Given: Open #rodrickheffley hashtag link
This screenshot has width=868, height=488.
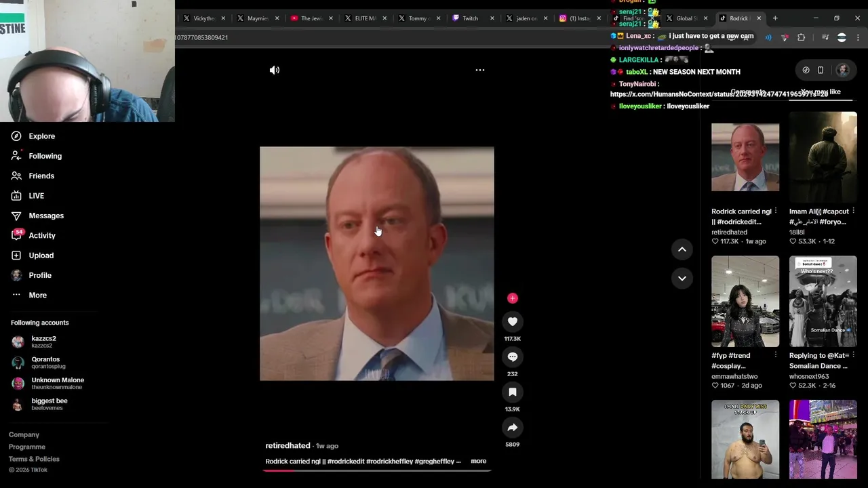Looking at the screenshot, I should pyautogui.click(x=389, y=462).
